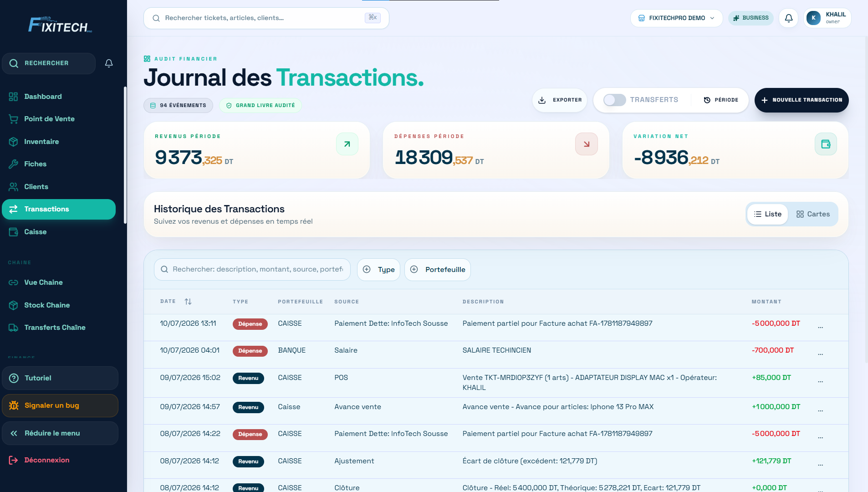
Task: Click the Exporter button
Action: (560, 100)
